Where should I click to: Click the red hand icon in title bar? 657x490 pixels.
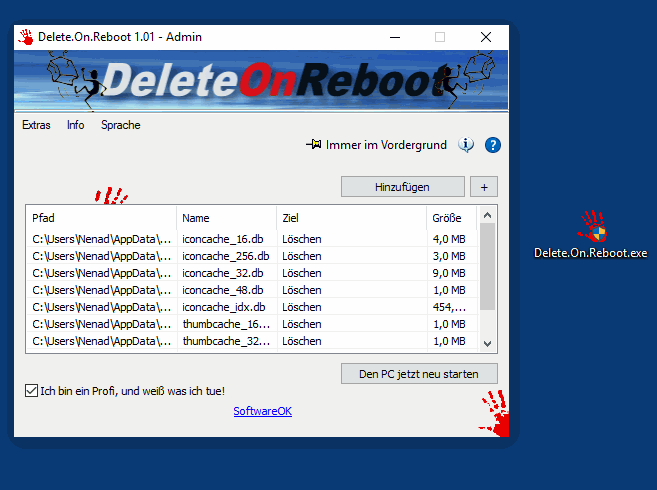pos(26,37)
